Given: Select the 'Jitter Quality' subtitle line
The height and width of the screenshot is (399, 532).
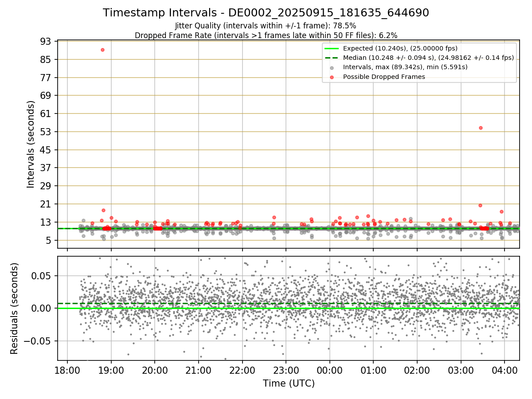Looking at the screenshot, I should 266,26.
